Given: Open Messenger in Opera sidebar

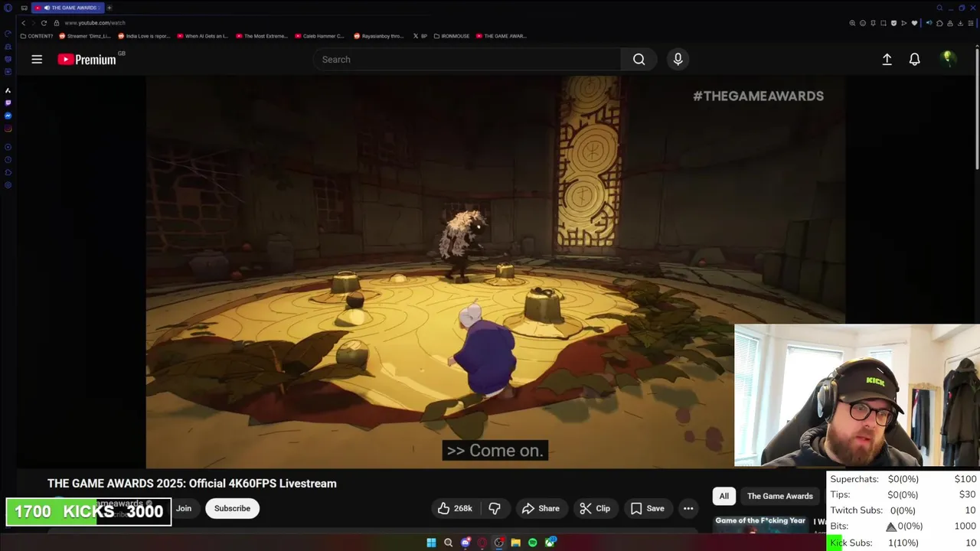Looking at the screenshot, I should 8,116.
